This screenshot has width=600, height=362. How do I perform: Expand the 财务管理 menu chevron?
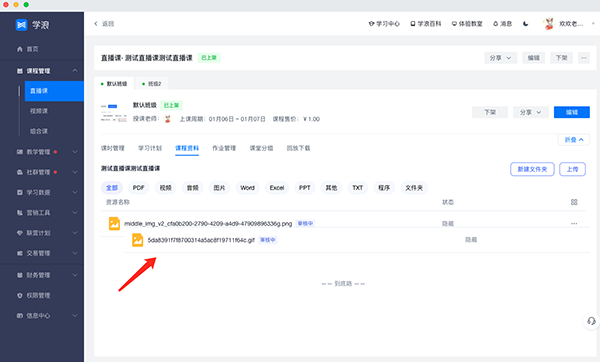point(75,275)
